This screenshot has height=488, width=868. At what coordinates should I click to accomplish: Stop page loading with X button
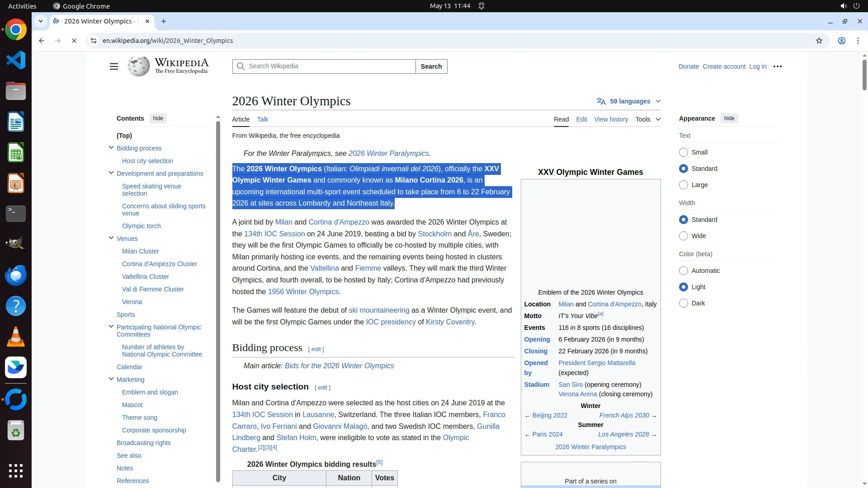click(x=74, y=41)
